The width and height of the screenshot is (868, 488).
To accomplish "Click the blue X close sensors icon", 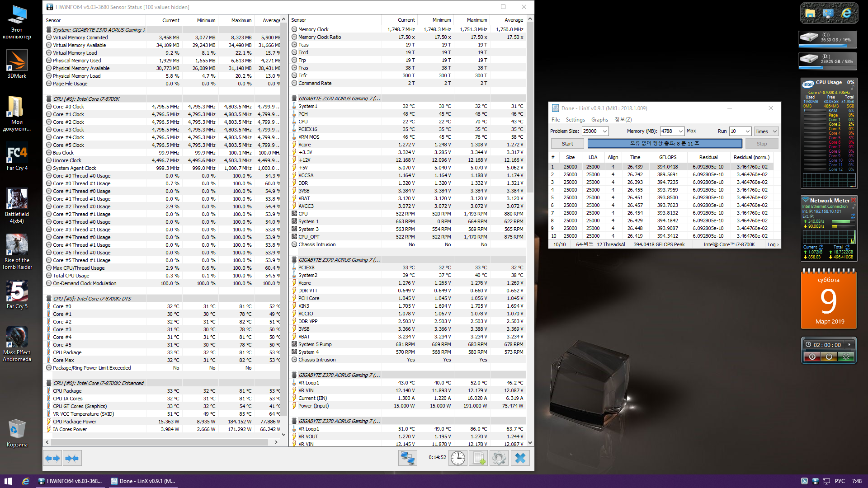I will click(x=520, y=458).
